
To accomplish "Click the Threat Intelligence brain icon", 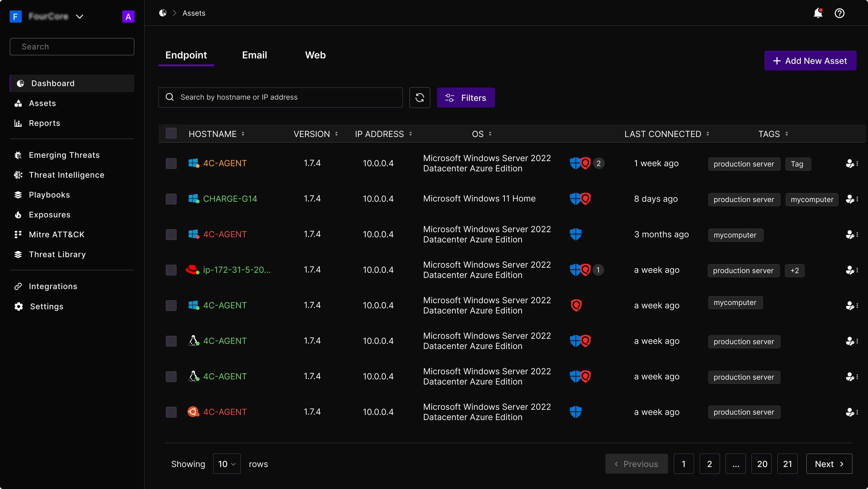I will [18, 175].
